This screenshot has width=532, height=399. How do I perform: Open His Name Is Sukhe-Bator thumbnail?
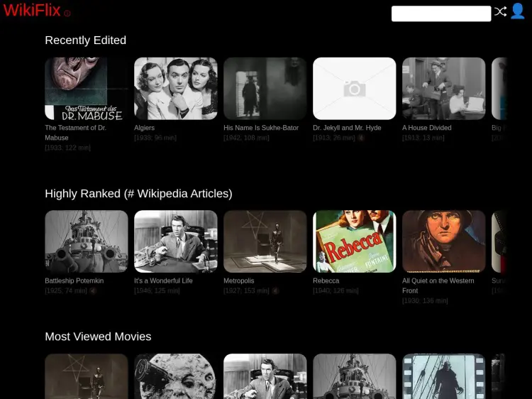265,89
